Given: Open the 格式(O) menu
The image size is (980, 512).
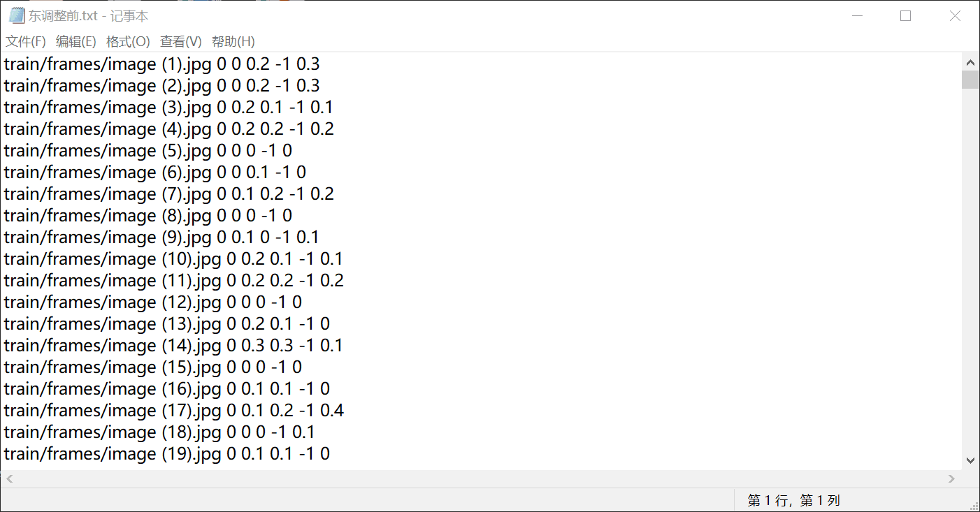Looking at the screenshot, I should pos(128,41).
